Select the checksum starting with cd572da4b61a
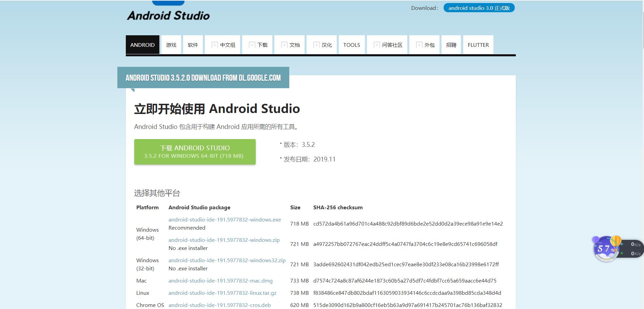 (408, 224)
